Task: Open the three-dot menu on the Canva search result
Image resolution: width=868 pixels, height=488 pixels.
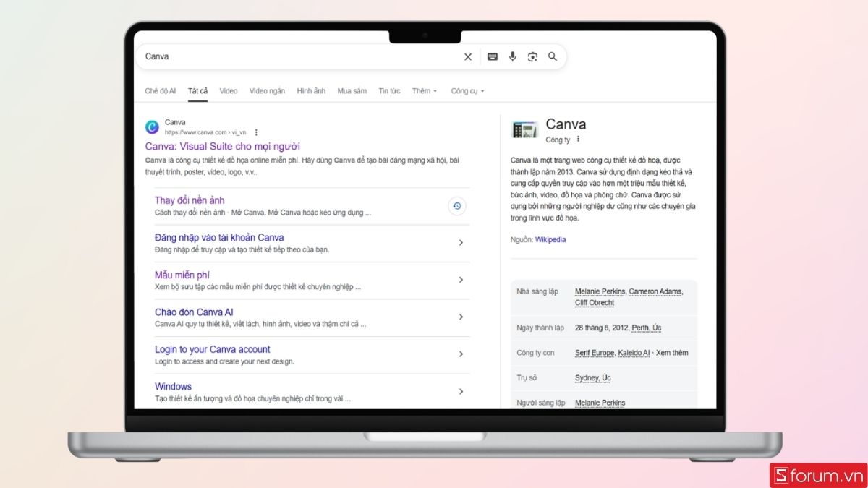Action: 256,132
